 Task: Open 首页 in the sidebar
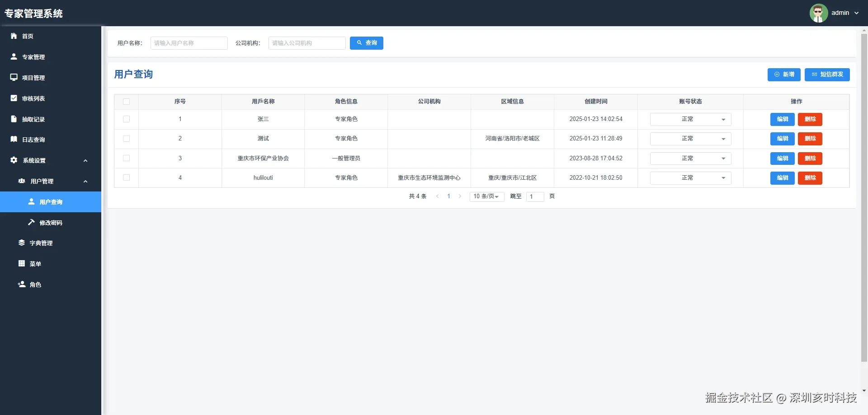click(x=51, y=36)
